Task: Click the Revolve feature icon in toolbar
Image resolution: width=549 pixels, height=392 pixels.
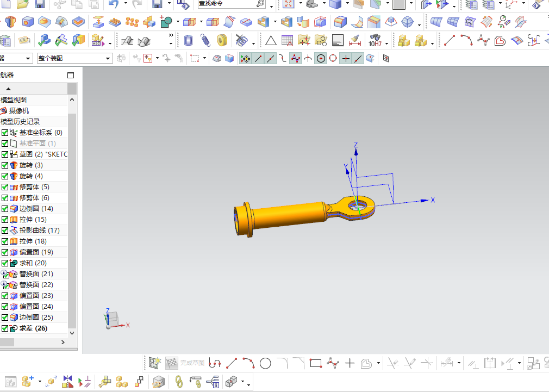Action: point(10,22)
